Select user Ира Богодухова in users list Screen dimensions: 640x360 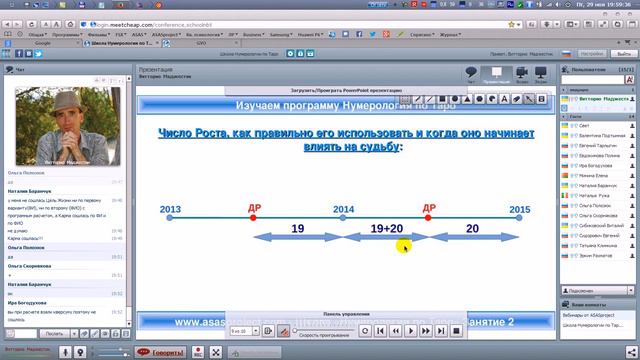point(598,166)
